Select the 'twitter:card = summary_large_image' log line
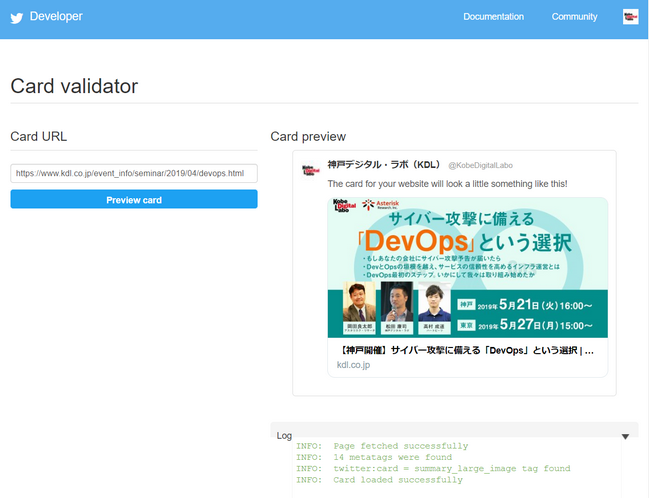 point(433,468)
